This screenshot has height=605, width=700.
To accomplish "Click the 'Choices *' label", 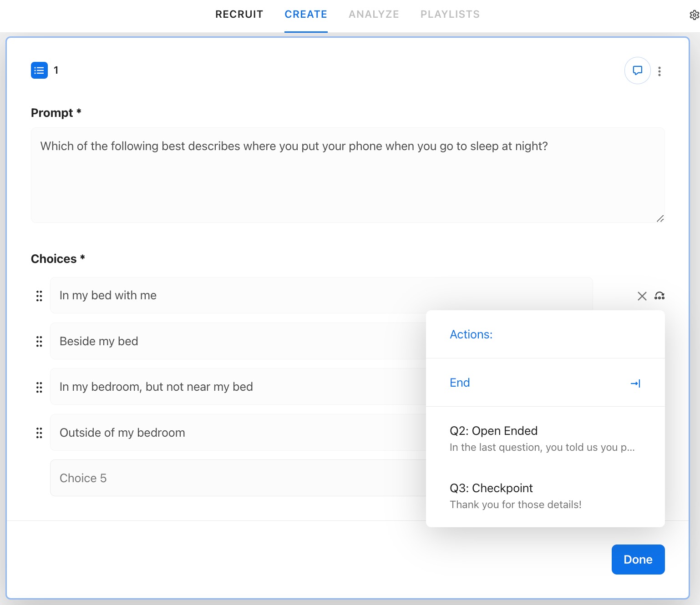I will (x=58, y=259).
